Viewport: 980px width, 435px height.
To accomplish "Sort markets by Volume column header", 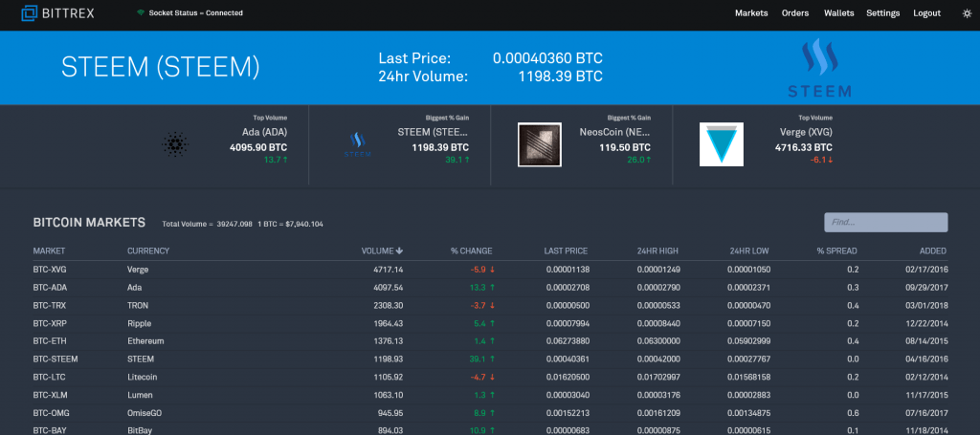I will [x=382, y=251].
